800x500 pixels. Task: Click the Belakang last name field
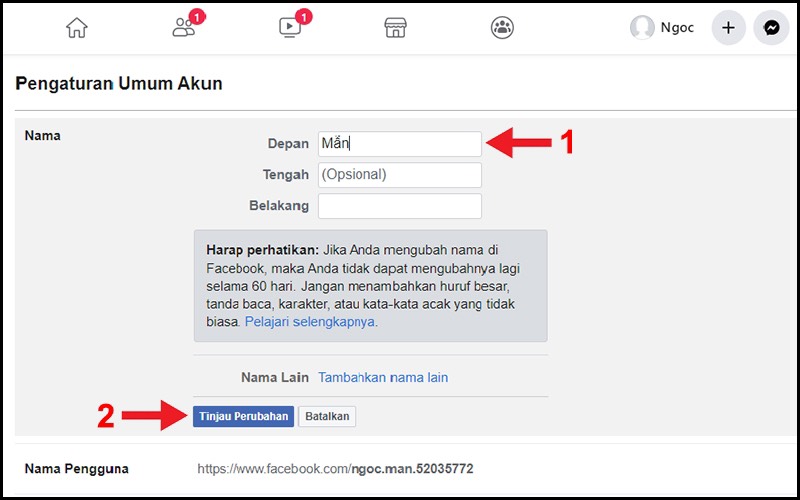[399, 206]
